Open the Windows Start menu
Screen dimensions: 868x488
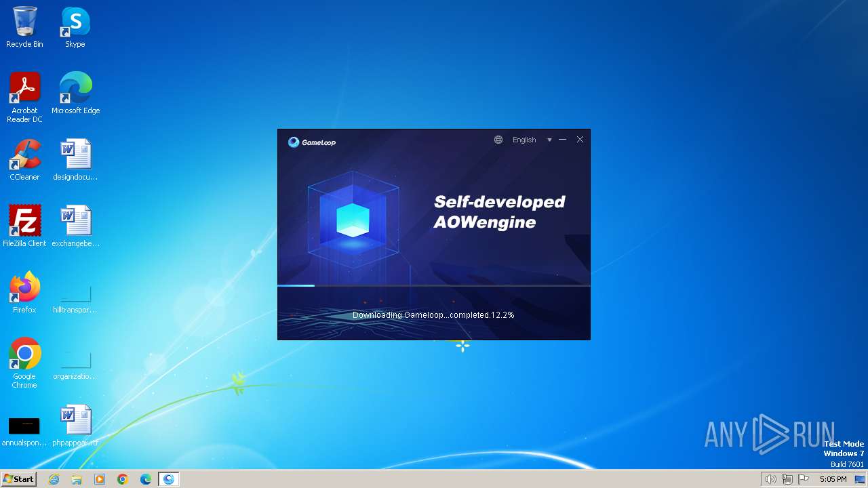pos(18,479)
